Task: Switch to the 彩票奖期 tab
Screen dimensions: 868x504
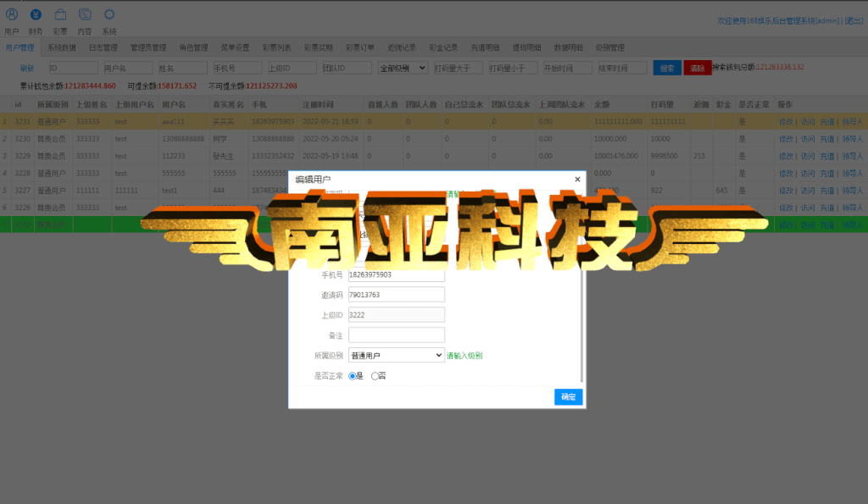Action: point(319,47)
